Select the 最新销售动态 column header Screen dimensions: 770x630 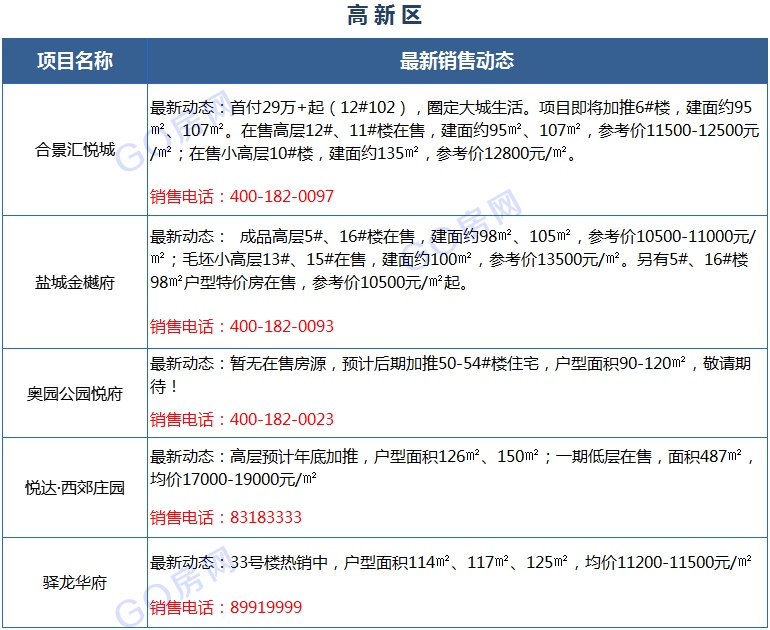[x=457, y=61]
